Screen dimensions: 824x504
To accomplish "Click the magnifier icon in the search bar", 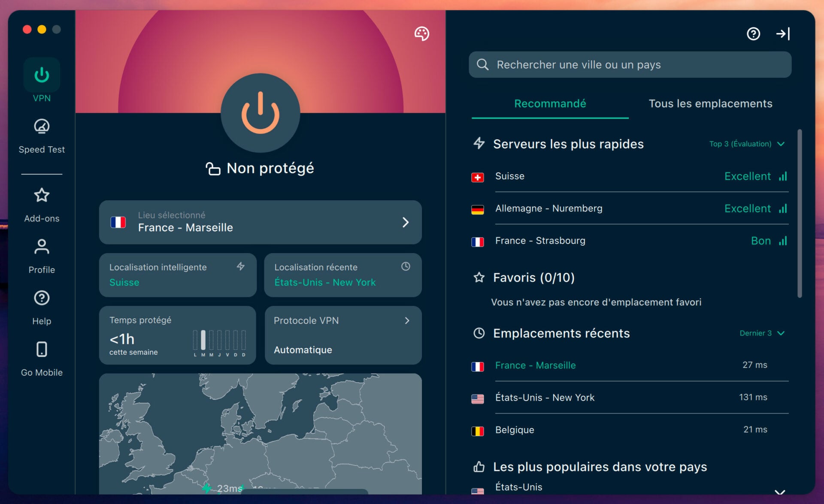I will (483, 64).
